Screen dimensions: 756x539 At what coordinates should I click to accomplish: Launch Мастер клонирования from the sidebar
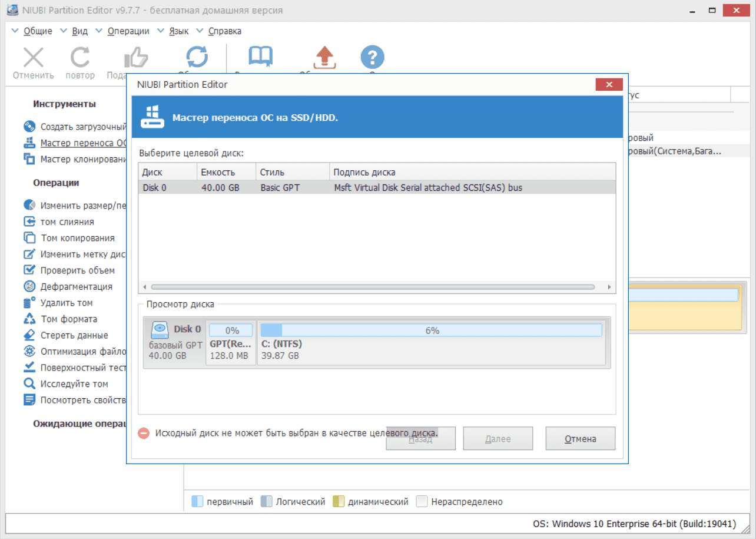pos(84,159)
